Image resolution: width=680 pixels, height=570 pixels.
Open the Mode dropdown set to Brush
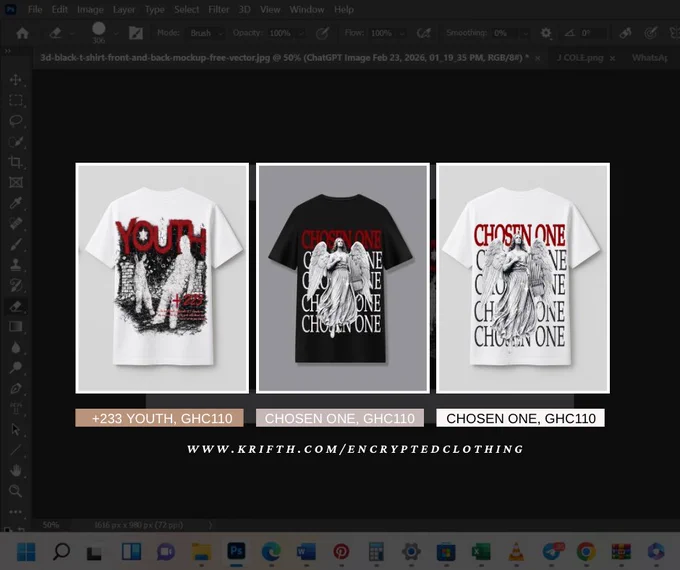coord(206,33)
